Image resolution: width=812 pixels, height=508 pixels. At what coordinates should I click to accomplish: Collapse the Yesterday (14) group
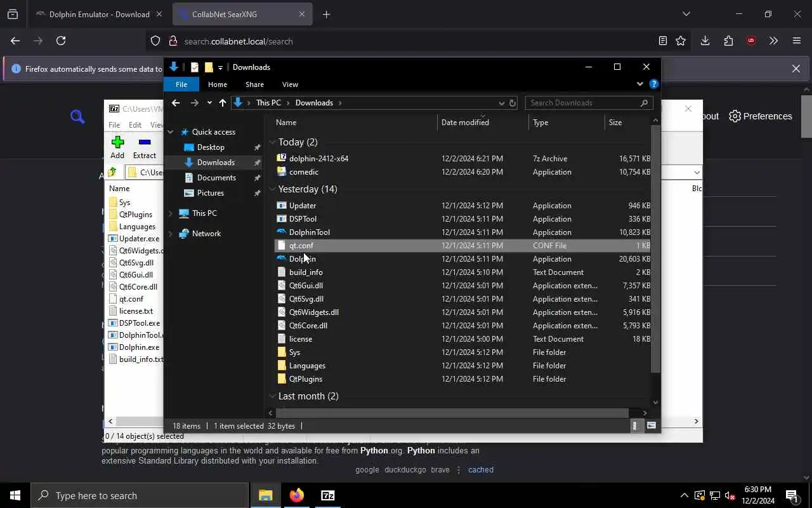[x=272, y=189]
